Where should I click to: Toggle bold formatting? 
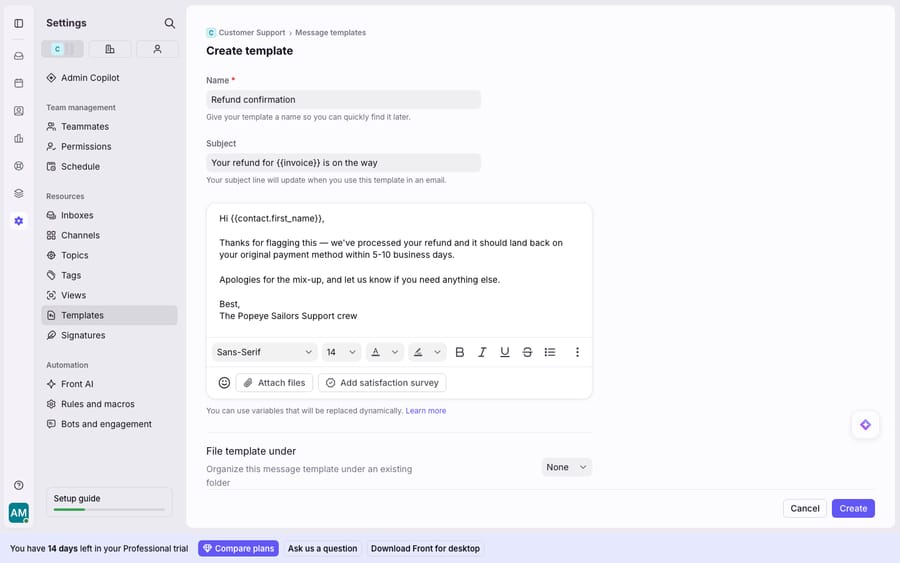[460, 352]
